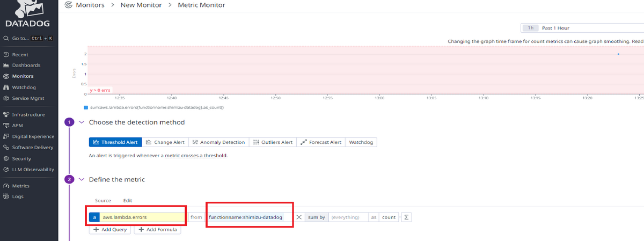Open APM in sidebar
This screenshot has width=644, height=241.
point(13,126)
